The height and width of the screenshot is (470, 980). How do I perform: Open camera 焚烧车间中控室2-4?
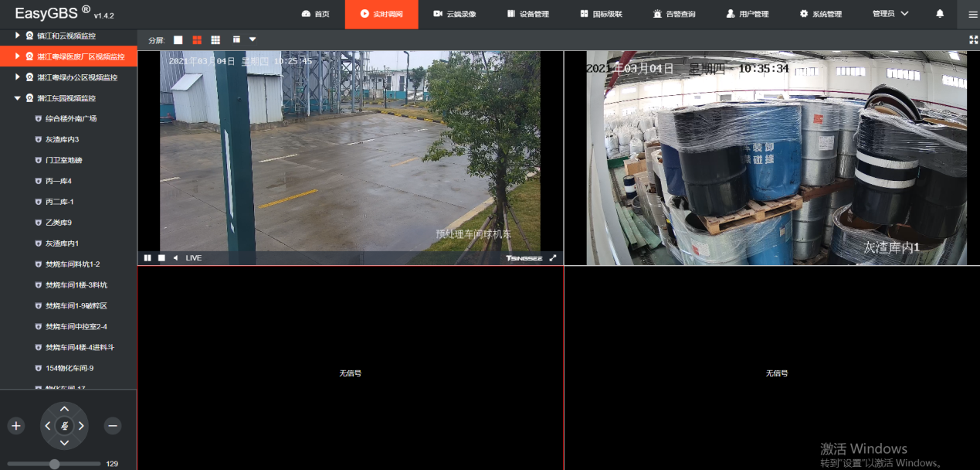click(x=76, y=327)
